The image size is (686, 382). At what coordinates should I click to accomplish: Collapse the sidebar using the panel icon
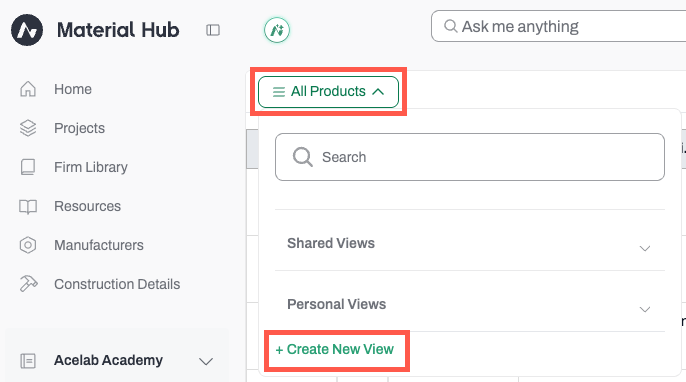213,30
